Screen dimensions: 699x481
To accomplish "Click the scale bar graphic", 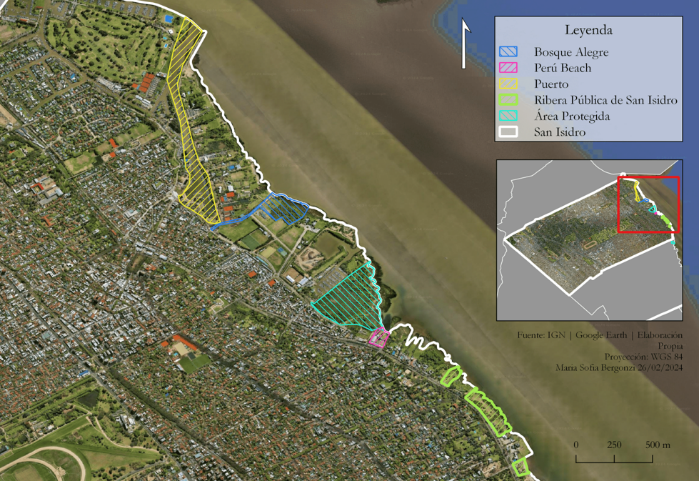I will [x=614, y=458].
